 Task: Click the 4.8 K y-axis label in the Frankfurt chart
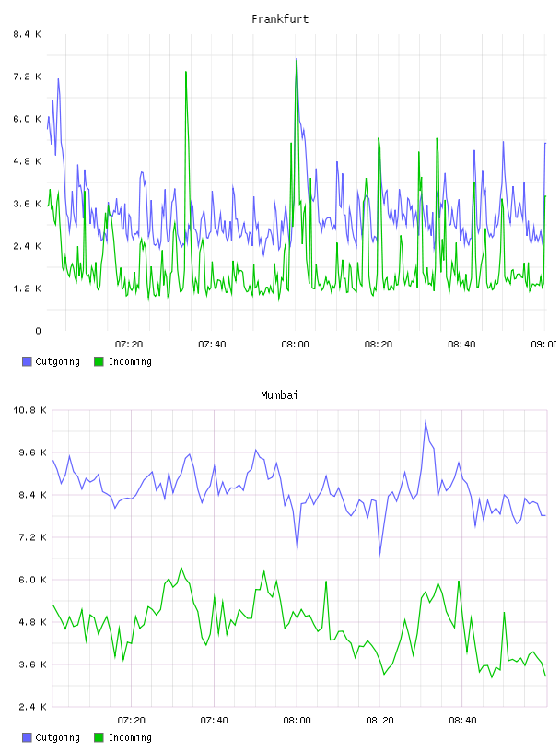click(27, 161)
